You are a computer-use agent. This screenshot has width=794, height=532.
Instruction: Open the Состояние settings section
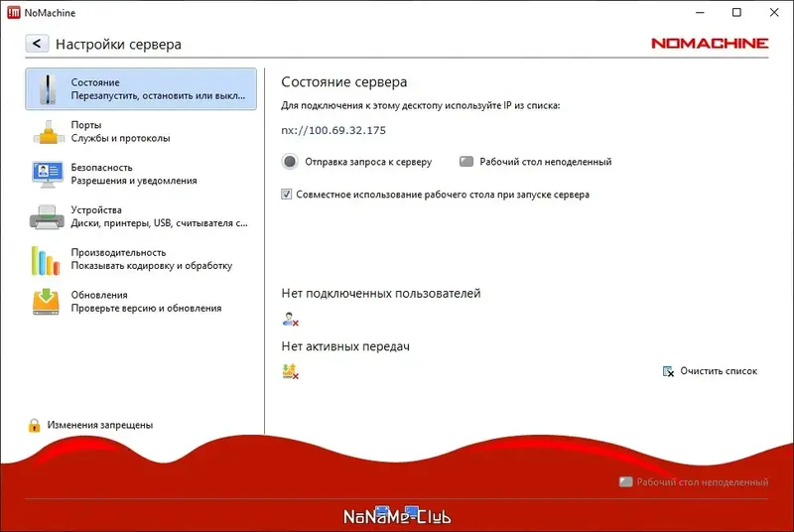(141, 89)
